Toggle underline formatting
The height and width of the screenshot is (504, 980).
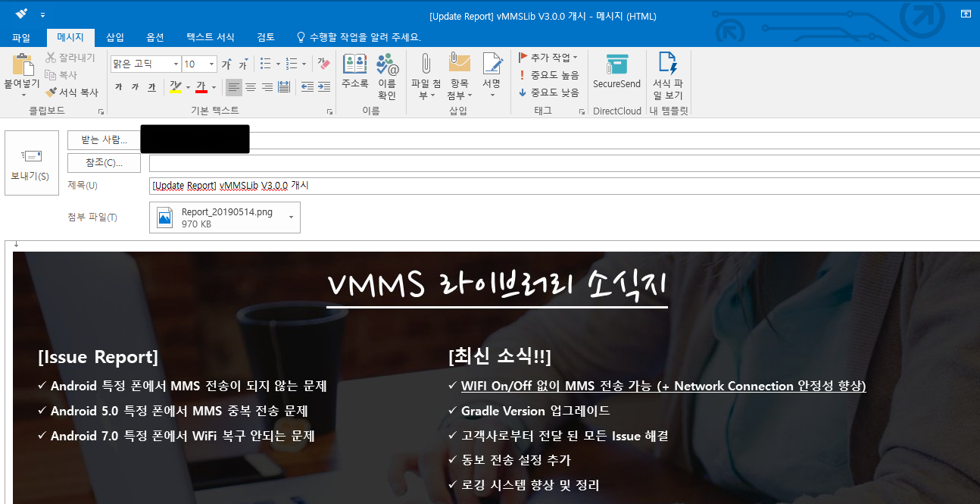151,87
